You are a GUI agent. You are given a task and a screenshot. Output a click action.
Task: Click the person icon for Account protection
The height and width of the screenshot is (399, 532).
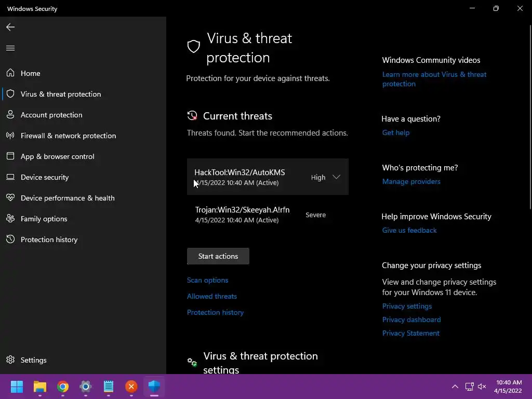pyautogui.click(x=10, y=114)
